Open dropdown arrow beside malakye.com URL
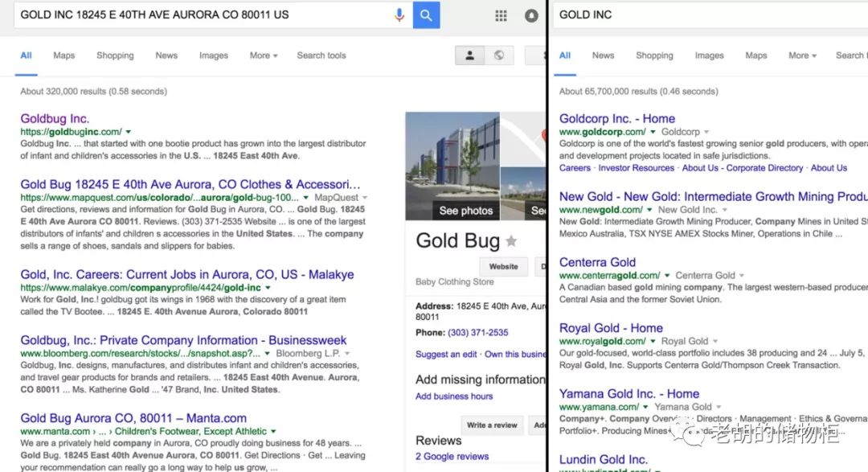Screen dimensions: 868x472 coord(268,288)
